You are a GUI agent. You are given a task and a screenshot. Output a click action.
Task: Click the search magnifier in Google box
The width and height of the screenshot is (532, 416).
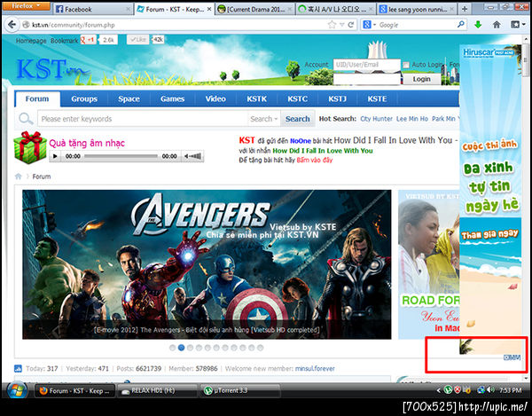461,25
